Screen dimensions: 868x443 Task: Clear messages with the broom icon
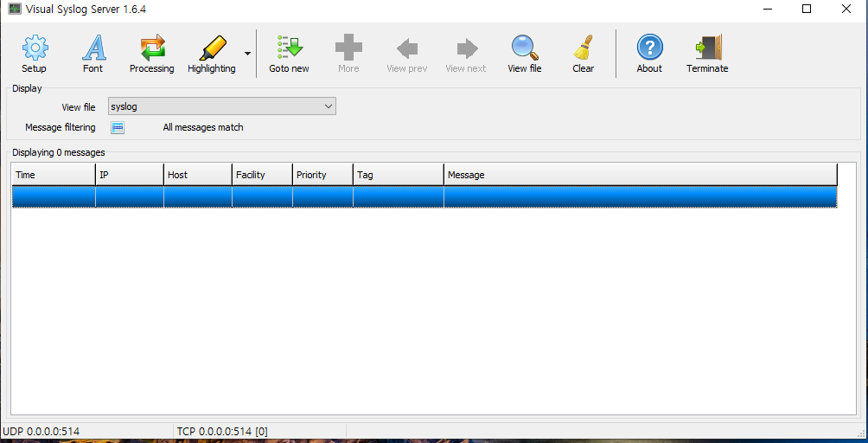click(583, 48)
